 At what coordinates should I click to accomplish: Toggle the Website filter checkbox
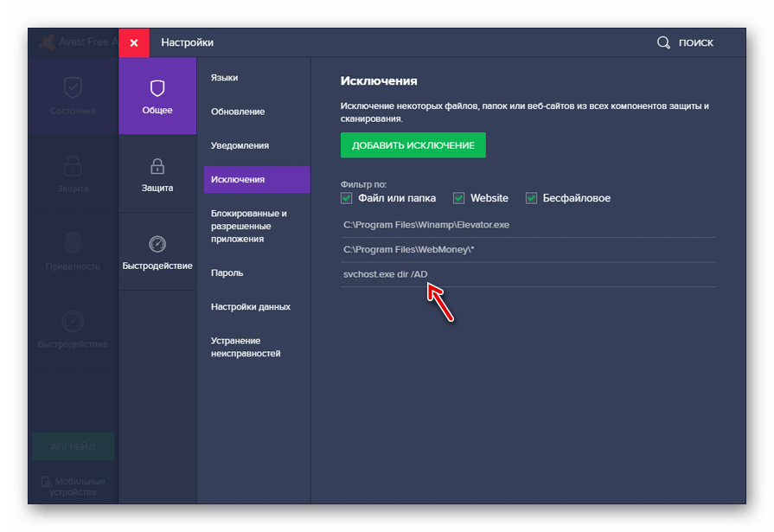pyautogui.click(x=459, y=198)
